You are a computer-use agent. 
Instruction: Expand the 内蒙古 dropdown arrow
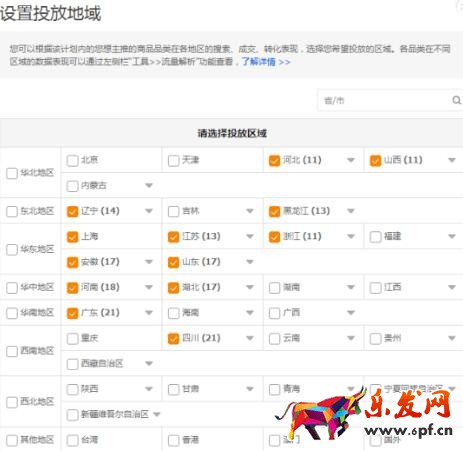tap(149, 185)
